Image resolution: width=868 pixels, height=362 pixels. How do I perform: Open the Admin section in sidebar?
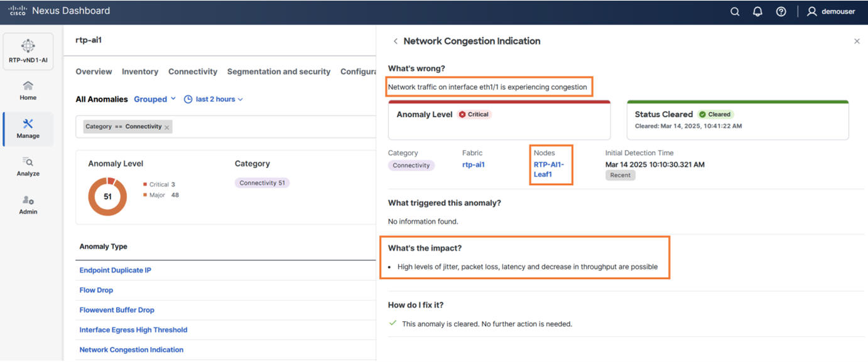pyautogui.click(x=28, y=205)
